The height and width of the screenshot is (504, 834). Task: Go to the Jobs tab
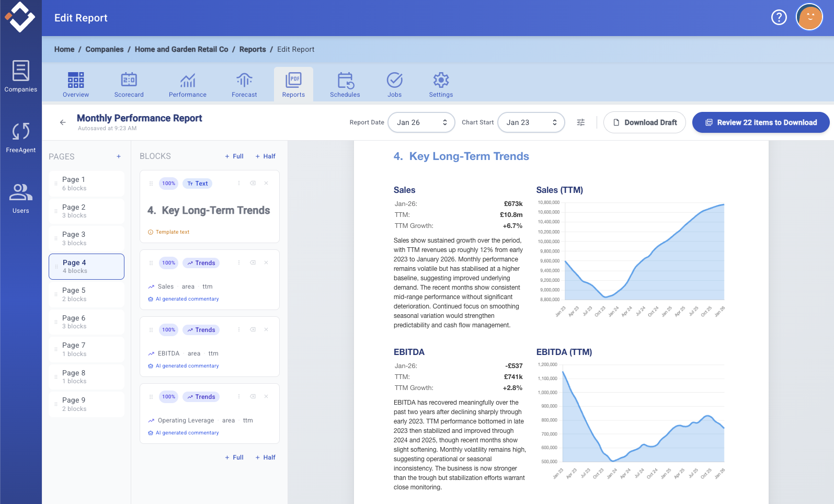pos(395,85)
